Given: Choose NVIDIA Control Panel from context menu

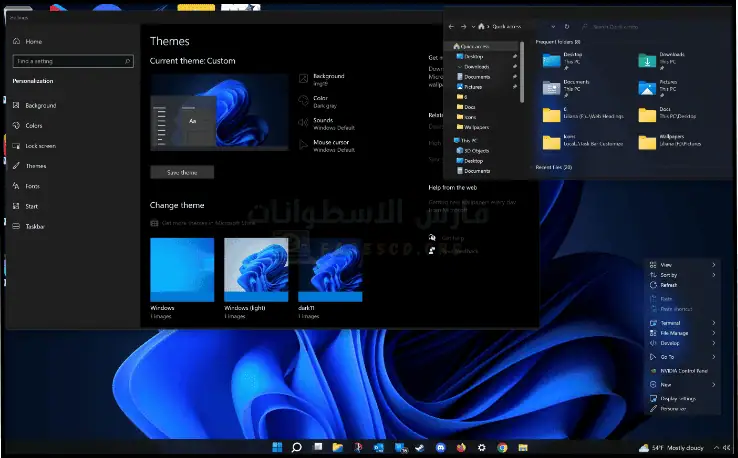Looking at the screenshot, I should tap(684, 370).
